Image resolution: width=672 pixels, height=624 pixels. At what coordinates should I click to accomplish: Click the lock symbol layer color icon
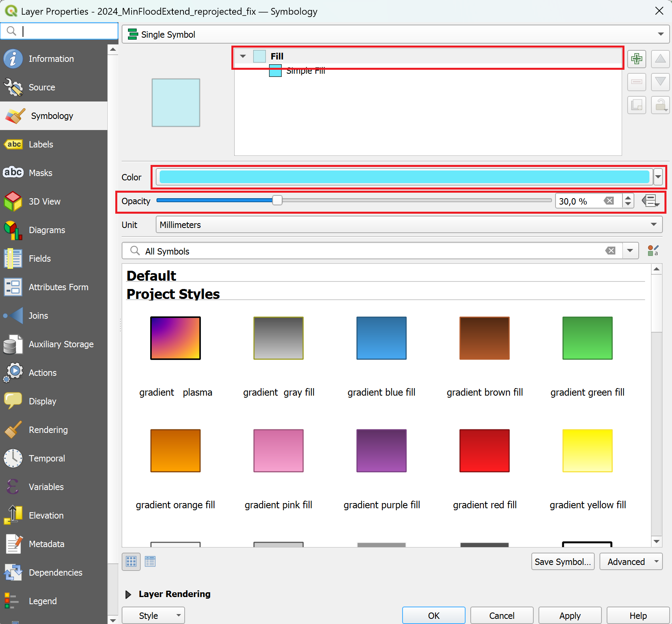(x=660, y=105)
